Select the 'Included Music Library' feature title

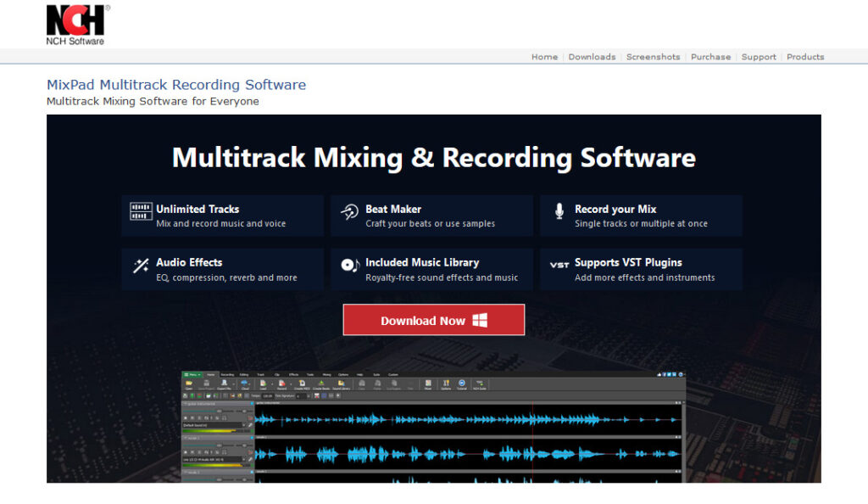422,262
